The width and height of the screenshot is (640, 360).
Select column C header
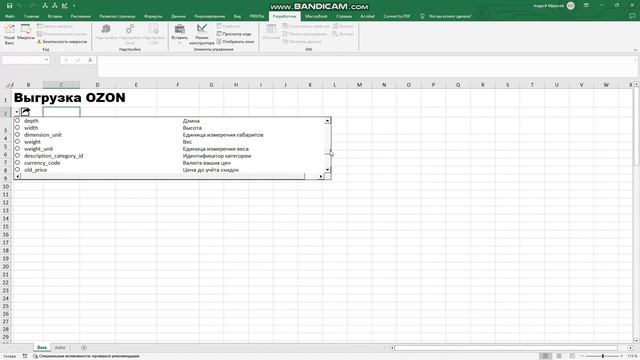pos(61,85)
